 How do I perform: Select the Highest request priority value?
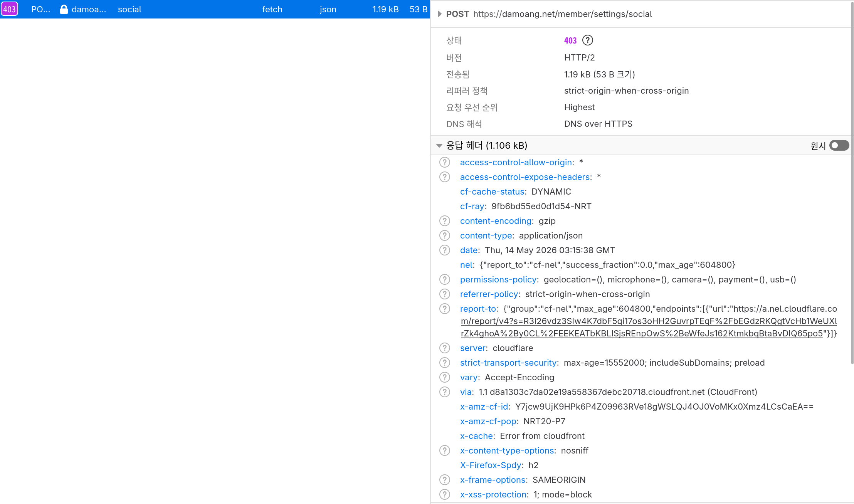click(579, 107)
